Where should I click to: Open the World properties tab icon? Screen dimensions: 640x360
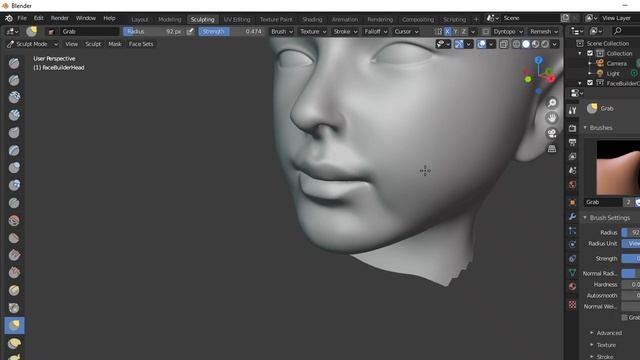(x=572, y=184)
